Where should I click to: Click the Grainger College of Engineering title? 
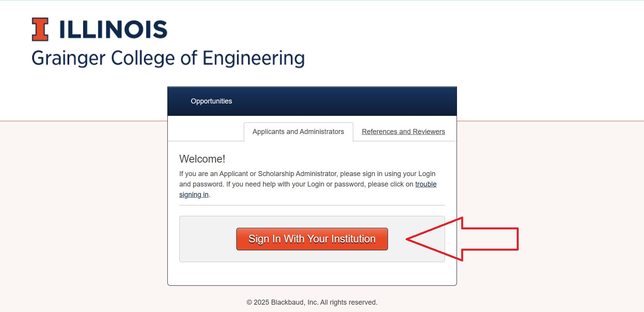[168, 58]
